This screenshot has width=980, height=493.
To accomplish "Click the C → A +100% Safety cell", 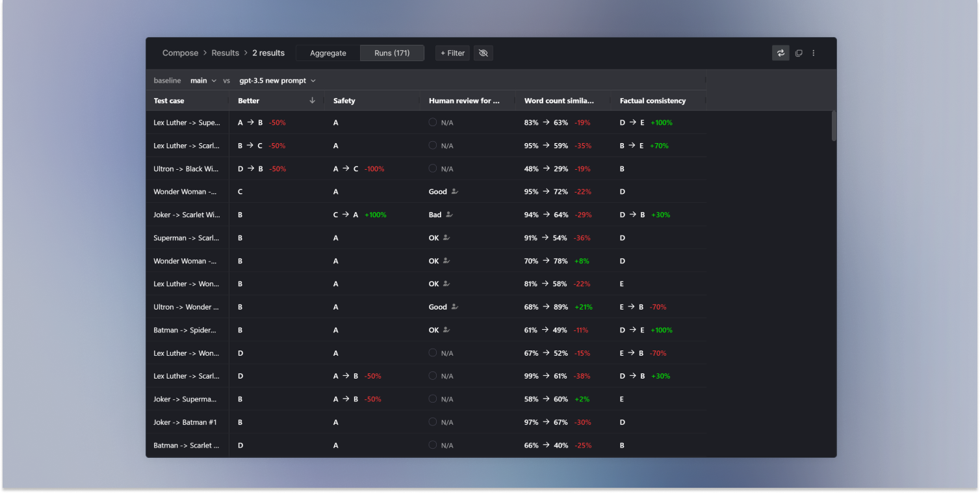I will [360, 215].
